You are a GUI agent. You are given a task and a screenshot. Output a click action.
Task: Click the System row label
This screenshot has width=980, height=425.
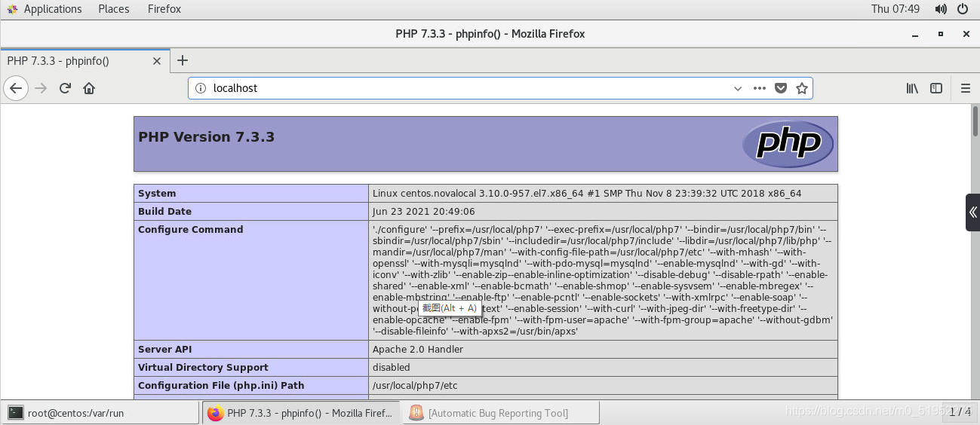157,194
